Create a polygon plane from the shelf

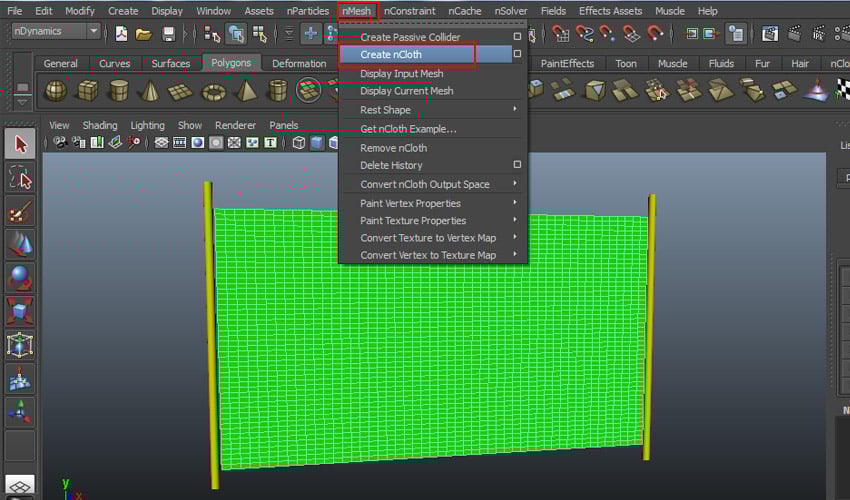point(181,91)
